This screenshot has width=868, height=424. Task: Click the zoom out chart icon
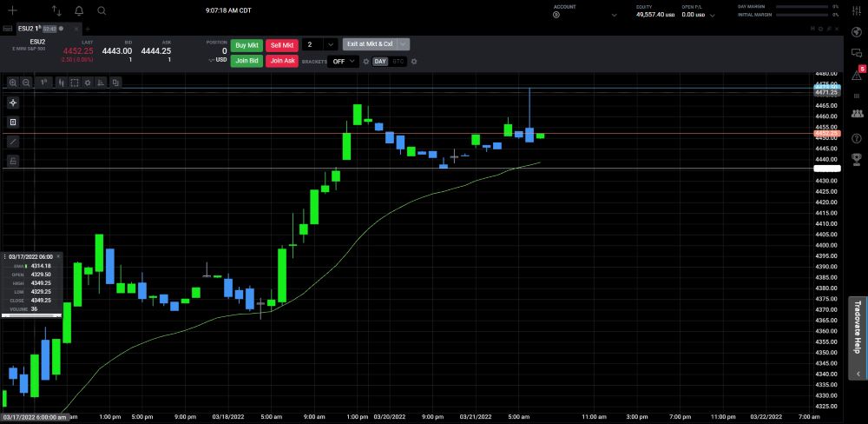[26, 83]
